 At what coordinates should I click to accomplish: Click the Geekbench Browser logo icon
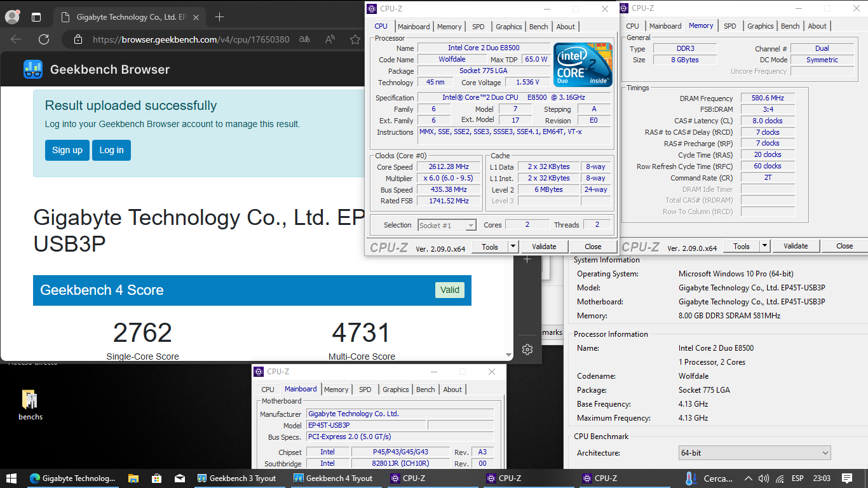pyautogui.click(x=33, y=69)
